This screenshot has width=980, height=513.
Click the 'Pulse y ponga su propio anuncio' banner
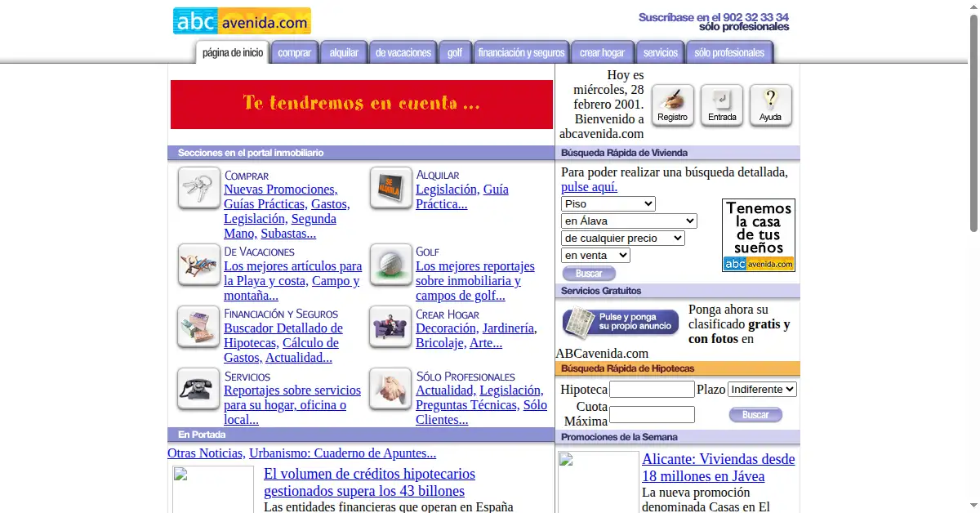point(621,321)
